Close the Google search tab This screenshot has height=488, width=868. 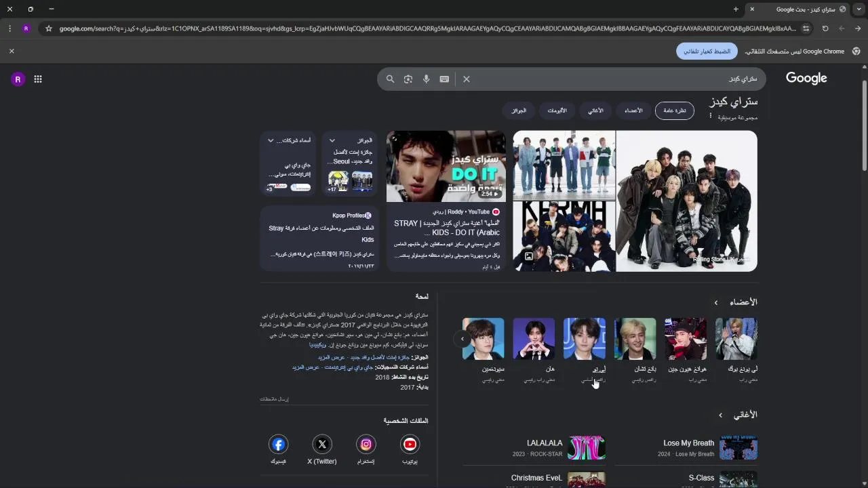[752, 9]
